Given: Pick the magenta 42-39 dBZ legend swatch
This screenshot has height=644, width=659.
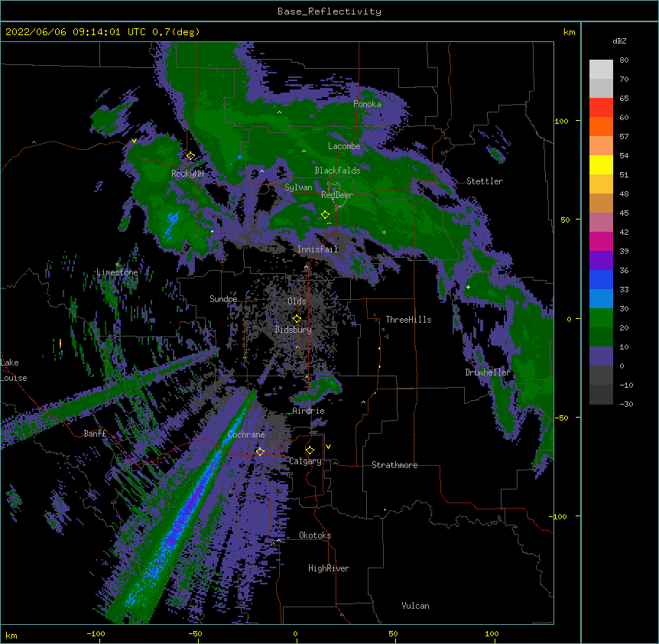Looking at the screenshot, I should coord(601,241).
